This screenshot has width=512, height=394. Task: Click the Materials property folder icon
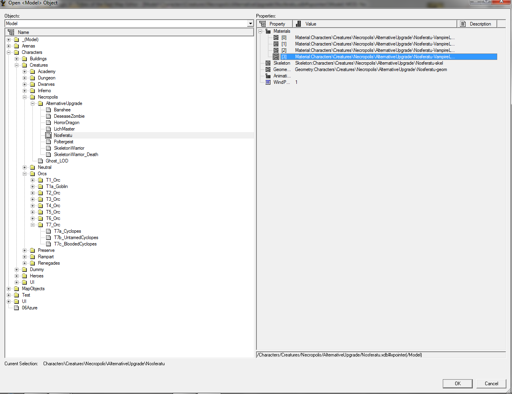268,31
